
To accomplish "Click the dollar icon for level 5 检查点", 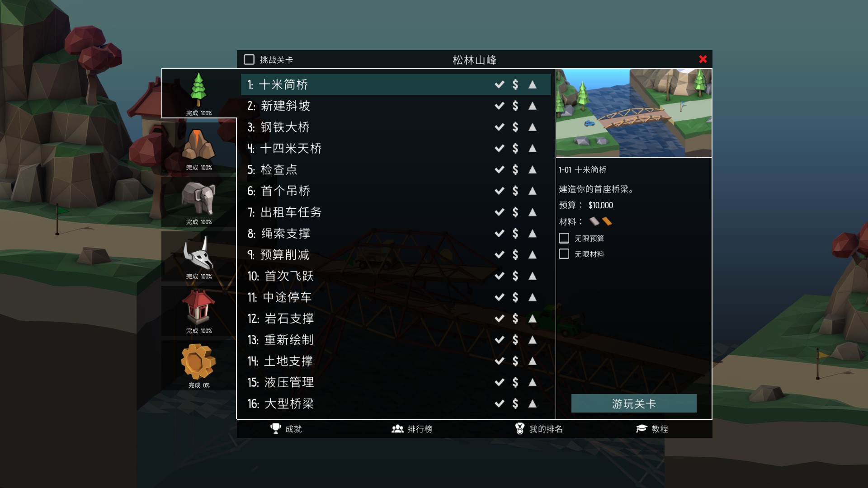I will (515, 169).
